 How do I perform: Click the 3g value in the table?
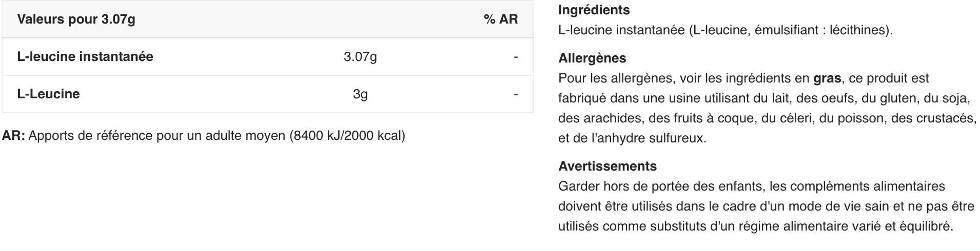360,94
